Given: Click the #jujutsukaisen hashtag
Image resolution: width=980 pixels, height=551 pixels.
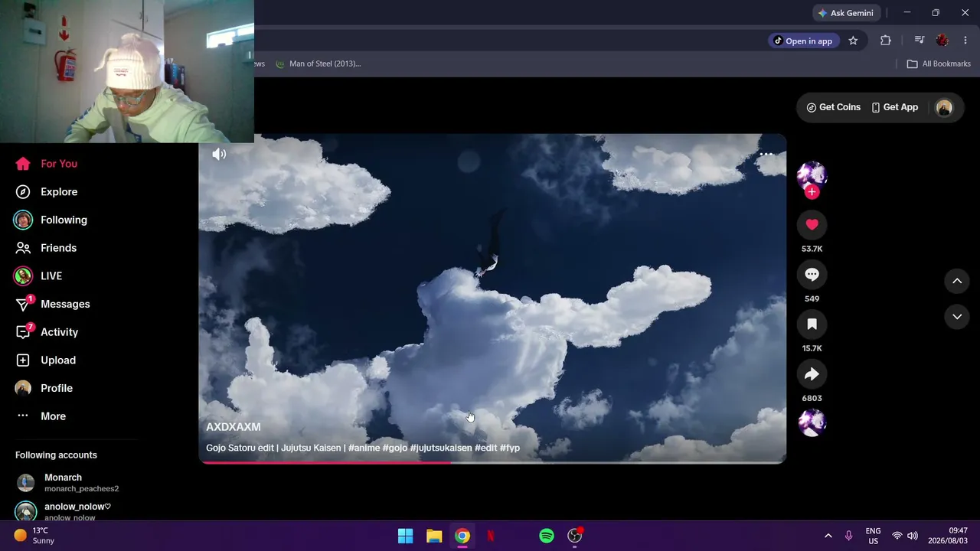Looking at the screenshot, I should (x=441, y=448).
